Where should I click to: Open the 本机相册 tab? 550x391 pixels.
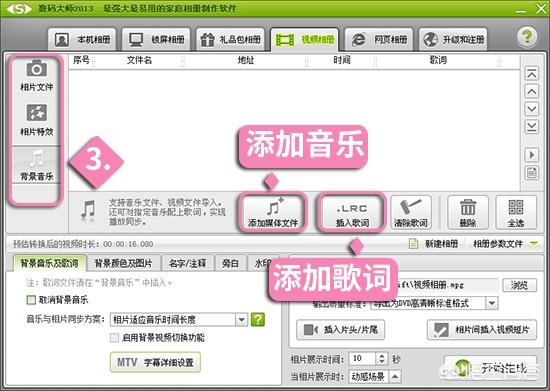click(82, 39)
